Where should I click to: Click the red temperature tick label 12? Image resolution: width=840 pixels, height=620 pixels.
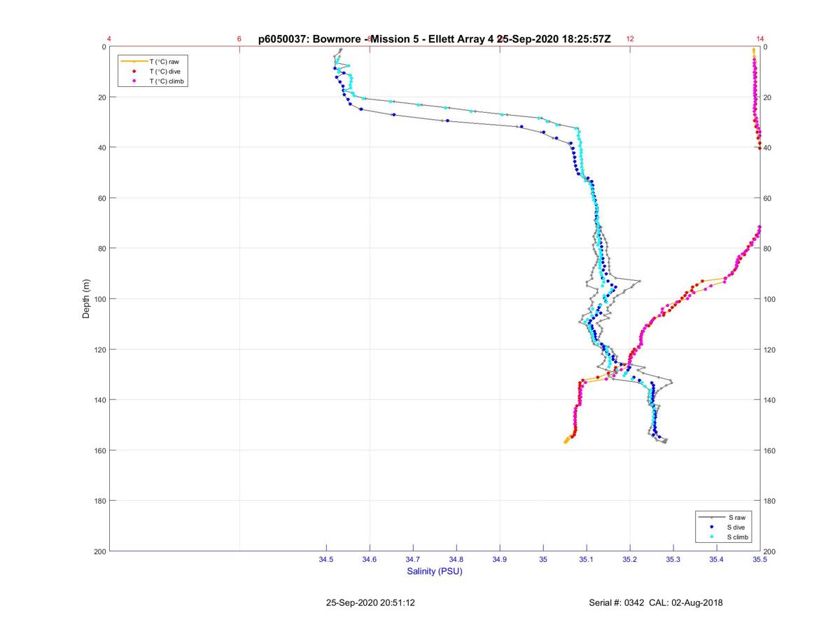630,39
